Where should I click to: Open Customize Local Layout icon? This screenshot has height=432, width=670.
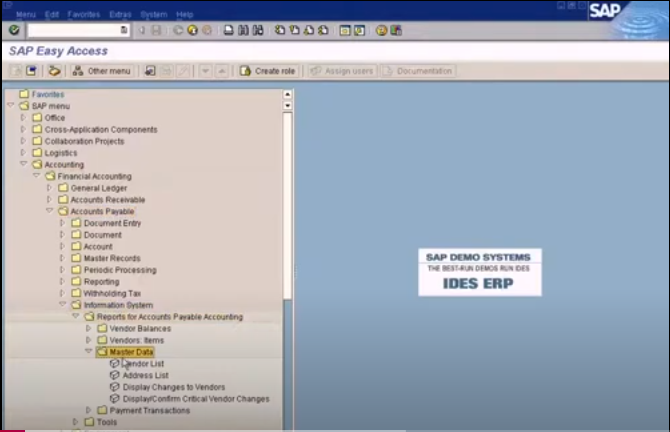[x=396, y=30]
